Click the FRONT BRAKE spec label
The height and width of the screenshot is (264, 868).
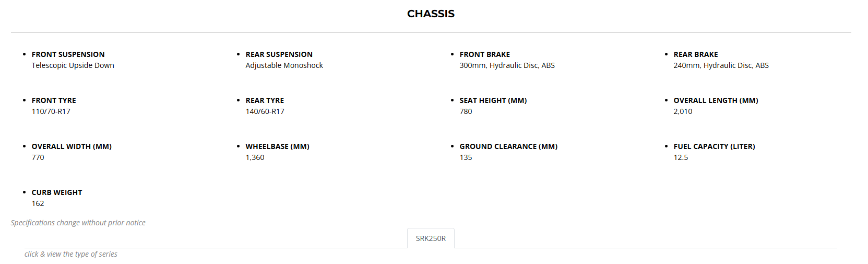pos(484,54)
